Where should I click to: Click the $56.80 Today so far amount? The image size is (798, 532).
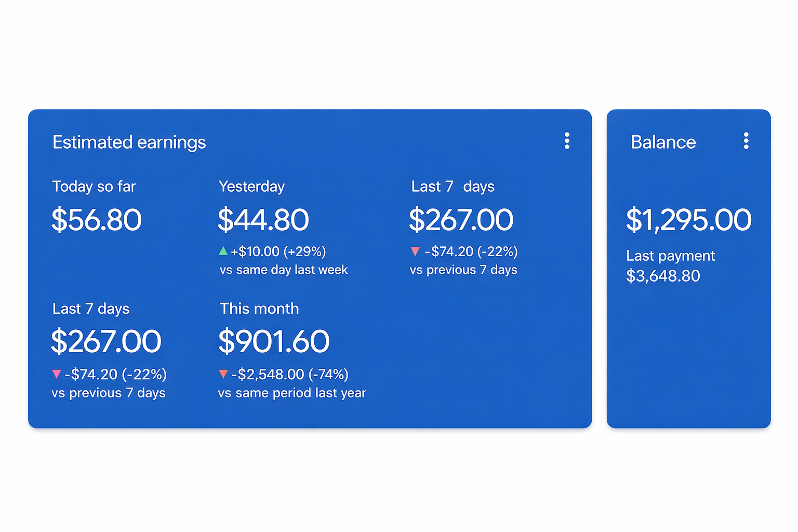coord(97,220)
